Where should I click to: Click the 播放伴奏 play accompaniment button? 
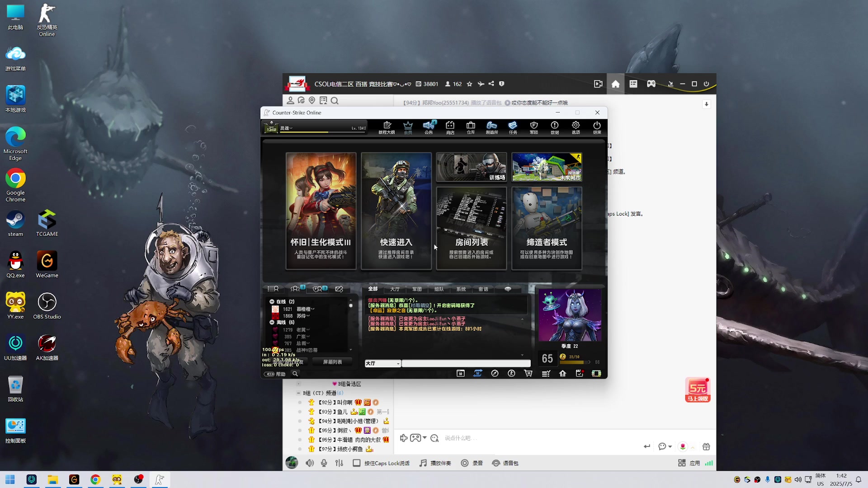coord(435,463)
